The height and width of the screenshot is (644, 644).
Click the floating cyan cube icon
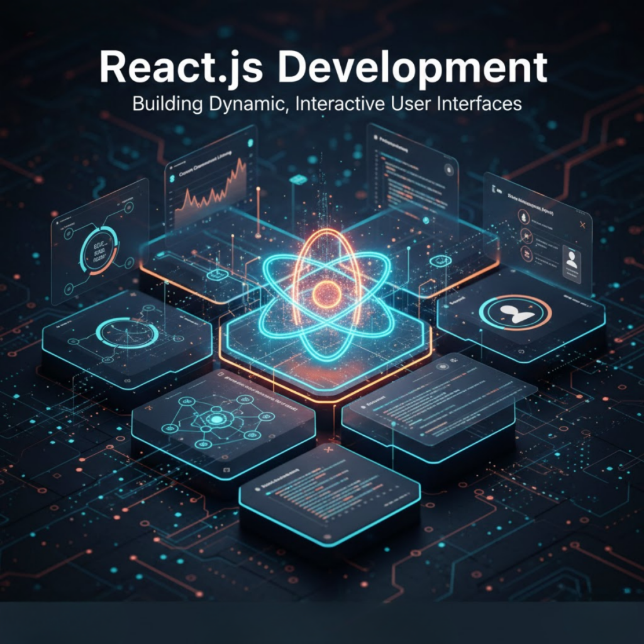(297, 180)
